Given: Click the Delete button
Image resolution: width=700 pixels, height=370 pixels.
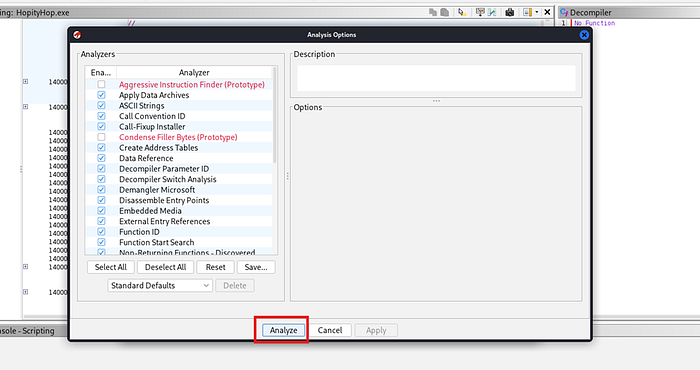Looking at the screenshot, I should 235,286.
